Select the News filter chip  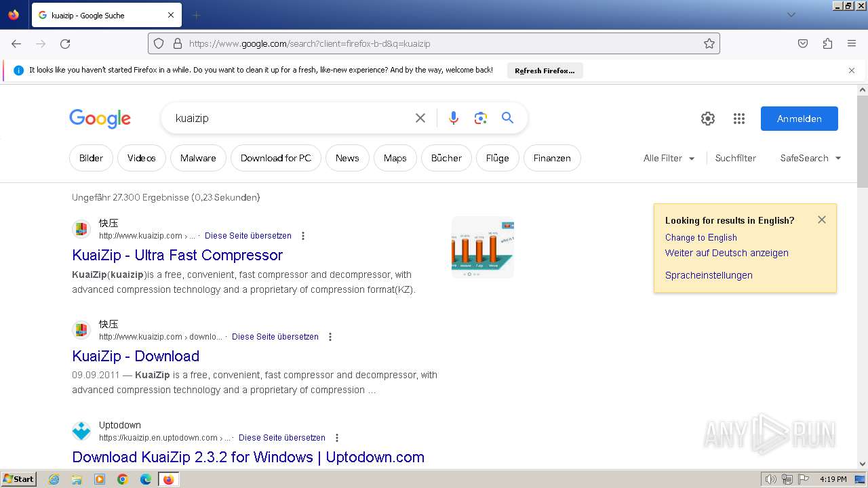coord(347,158)
